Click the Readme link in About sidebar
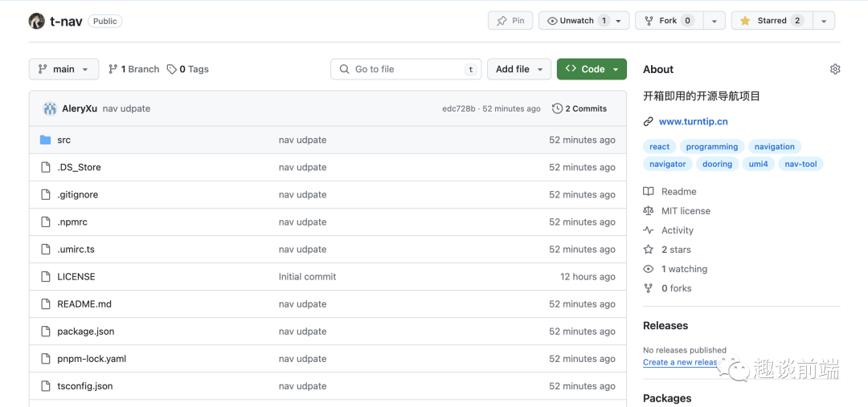 click(x=678, y=191)
